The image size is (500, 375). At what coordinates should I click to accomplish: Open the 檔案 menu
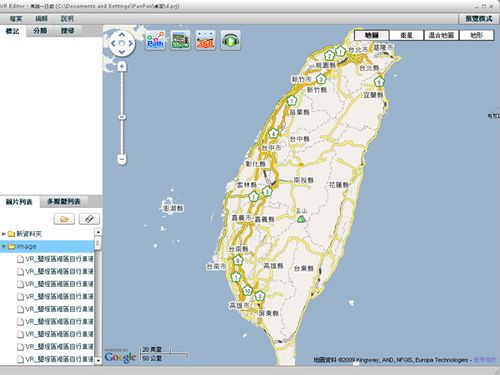tap(16, 19)
